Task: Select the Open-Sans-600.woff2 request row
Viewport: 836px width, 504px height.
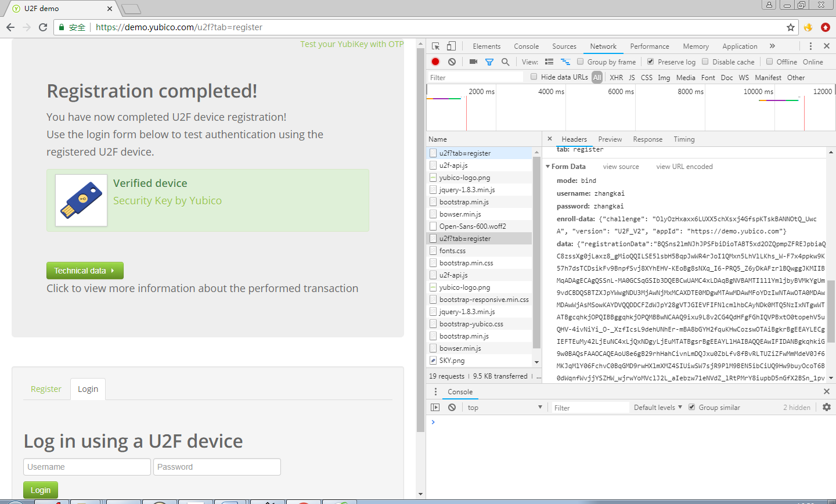Action: [x=479, y=226]
